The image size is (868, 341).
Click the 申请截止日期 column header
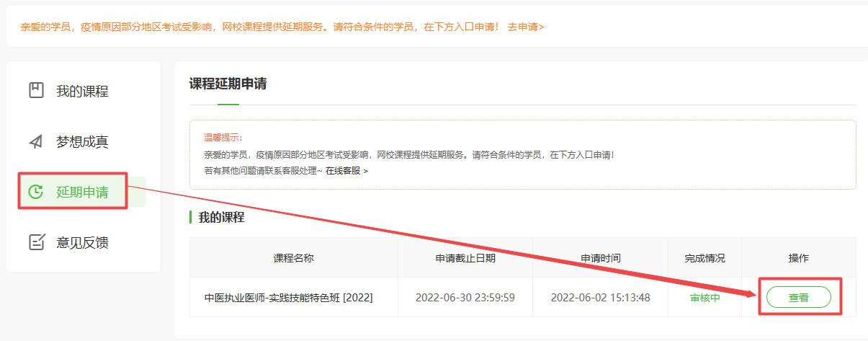(465, 258)
